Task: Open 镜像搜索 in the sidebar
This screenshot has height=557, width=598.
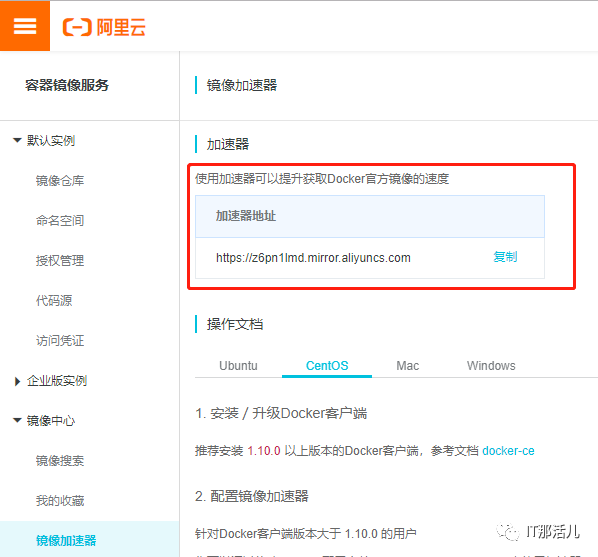Action: click(x=60, y=461)
